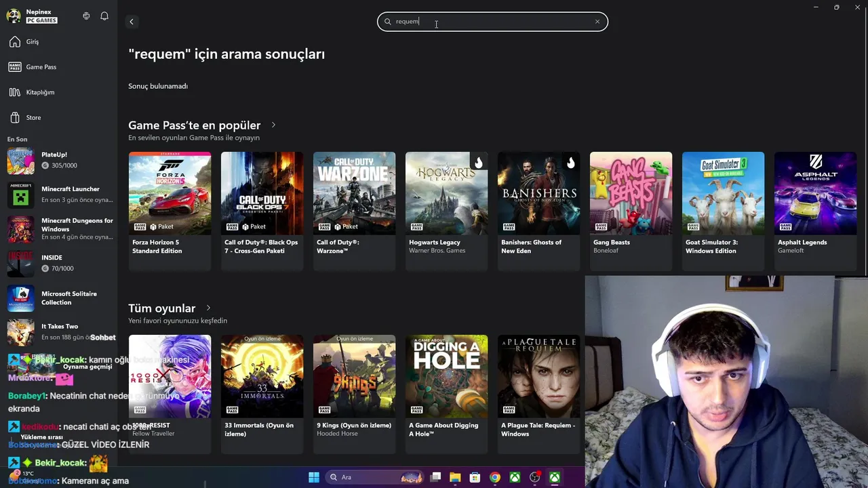Open Minecraft Launcher from recent list
The width and height of the screenshot is (868, 488).
tap(58, 195)
